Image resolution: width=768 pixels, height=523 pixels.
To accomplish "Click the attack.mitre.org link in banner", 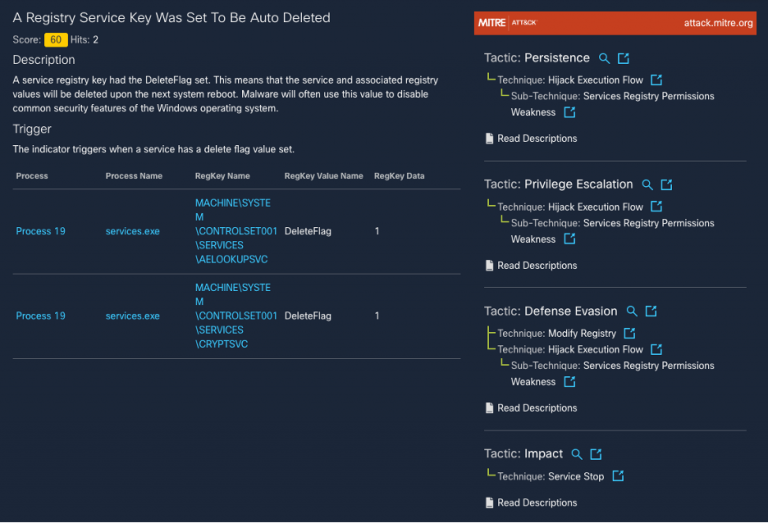I will (x=718, y=23).
